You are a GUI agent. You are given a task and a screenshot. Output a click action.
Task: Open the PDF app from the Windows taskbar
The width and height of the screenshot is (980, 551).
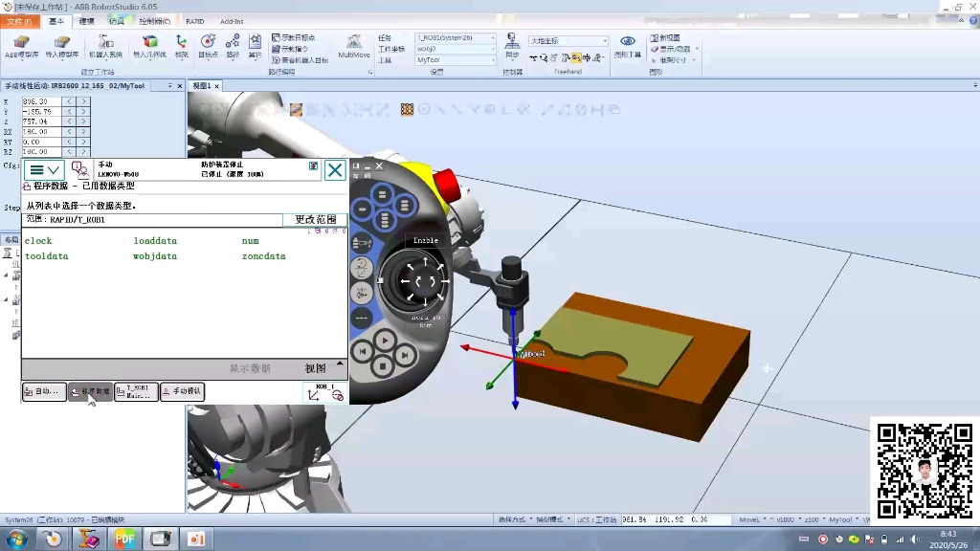(122, 539)
